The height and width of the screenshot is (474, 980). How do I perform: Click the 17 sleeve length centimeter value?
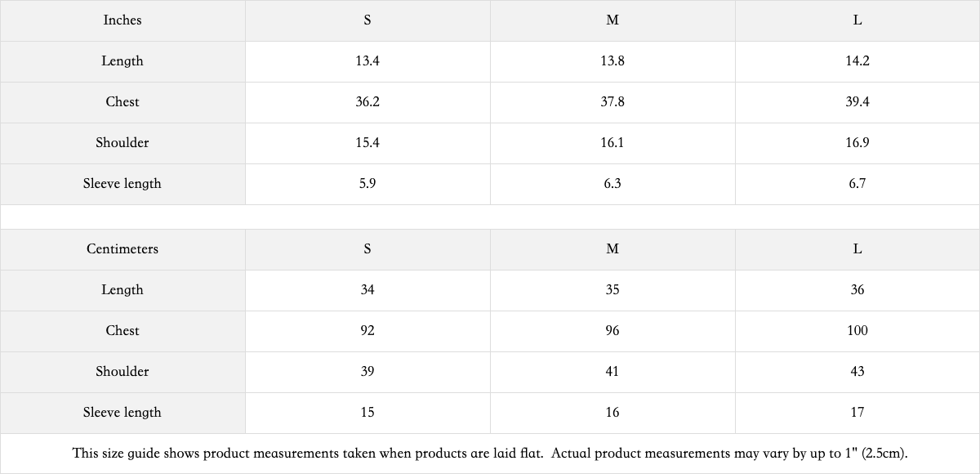pyautogui.click(x=857, y=413)
